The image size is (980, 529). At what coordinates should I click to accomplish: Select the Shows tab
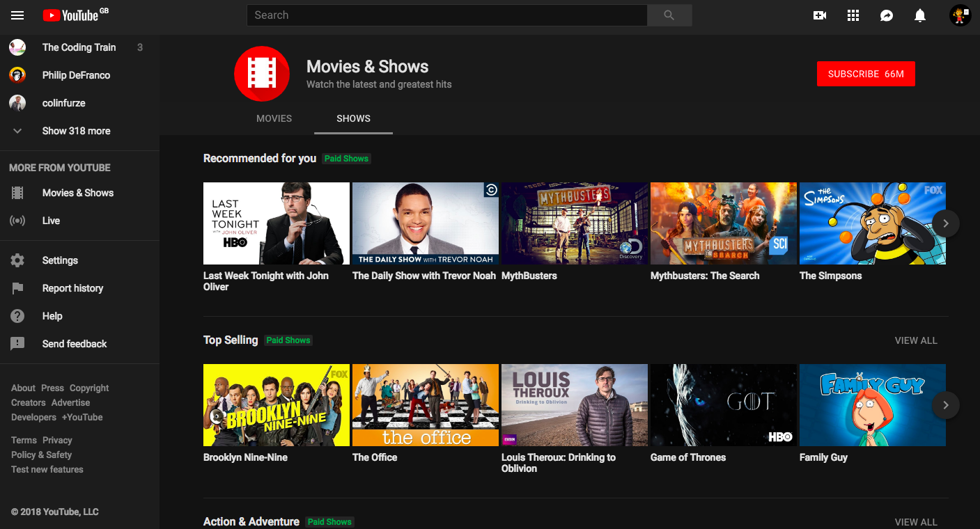coord(353,118)
